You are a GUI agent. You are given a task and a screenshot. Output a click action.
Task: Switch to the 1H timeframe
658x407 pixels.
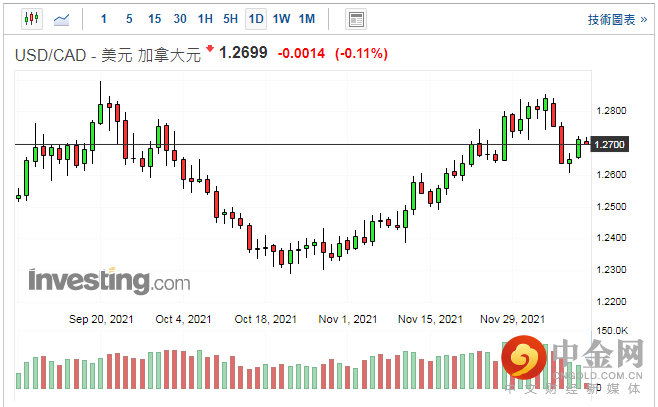[x=205, y=19]
